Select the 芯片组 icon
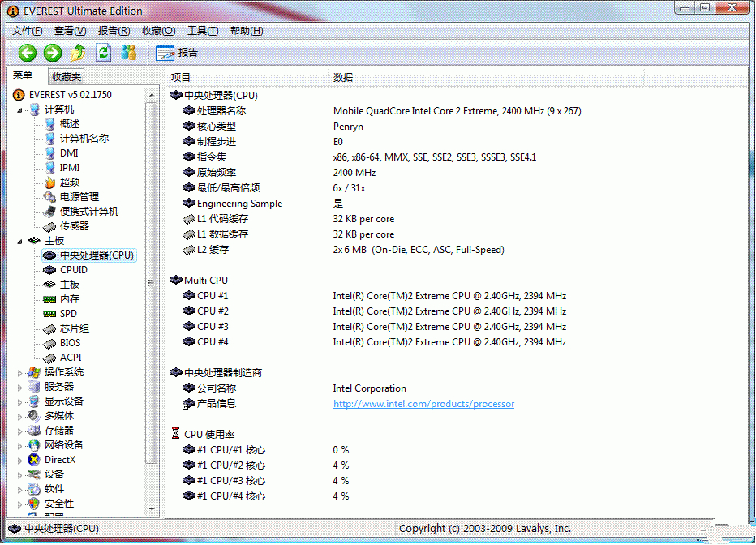 (x=49, y=328)
